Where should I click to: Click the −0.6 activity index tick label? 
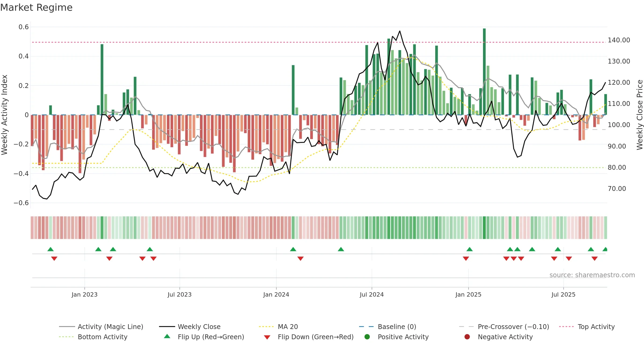(x=21, y=203)
